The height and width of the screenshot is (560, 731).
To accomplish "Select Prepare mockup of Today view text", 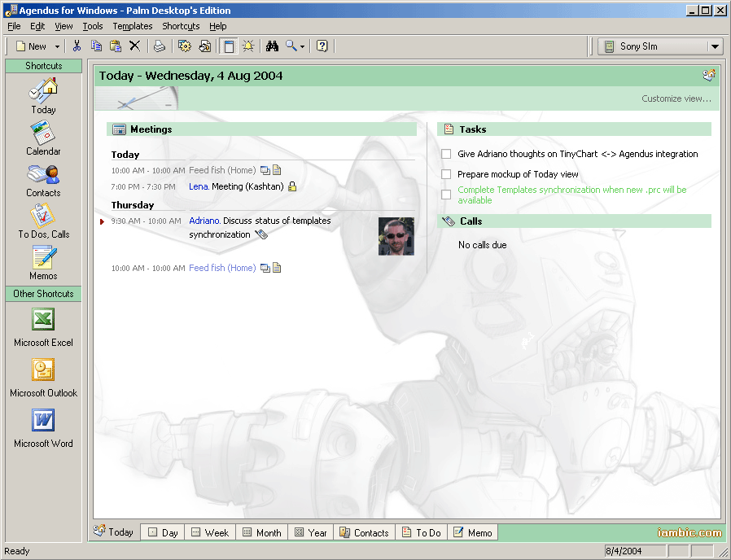I will point(518,174).
